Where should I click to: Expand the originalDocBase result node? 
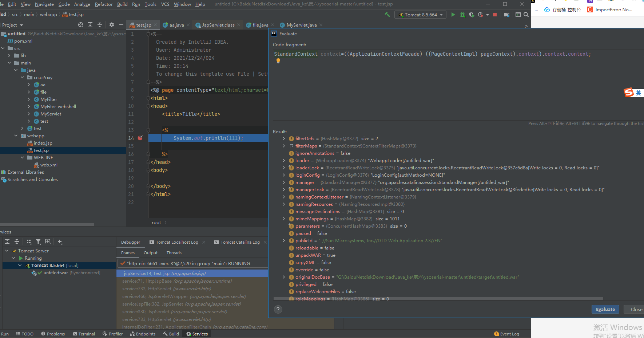(284, 277)
